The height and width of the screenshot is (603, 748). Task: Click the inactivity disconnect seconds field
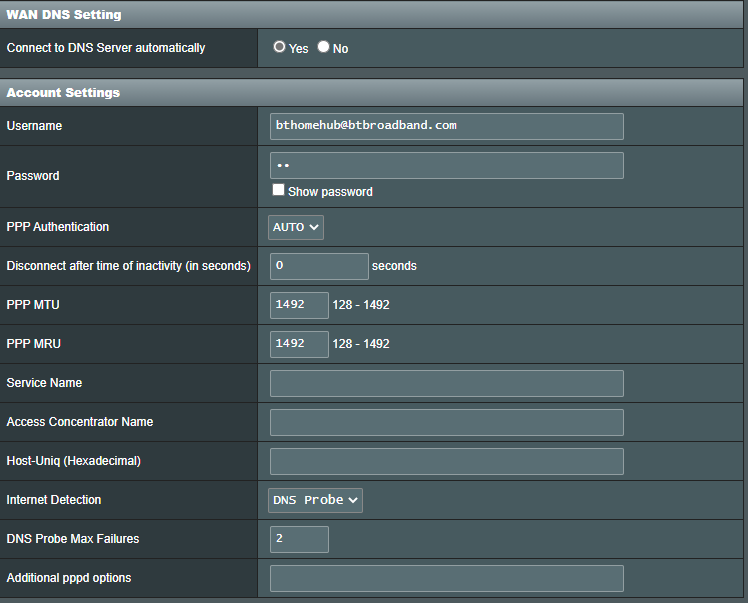pos(319,266)
